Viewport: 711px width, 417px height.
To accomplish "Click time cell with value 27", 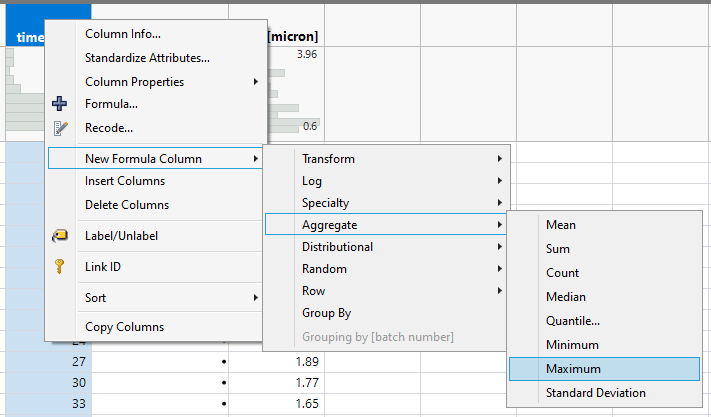I will coord(49,362).
